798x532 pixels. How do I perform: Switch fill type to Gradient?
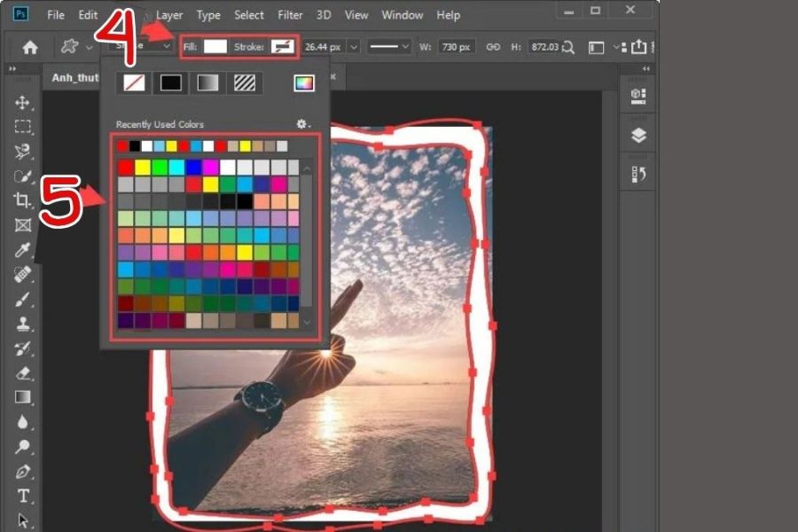[x=207, y=83]
